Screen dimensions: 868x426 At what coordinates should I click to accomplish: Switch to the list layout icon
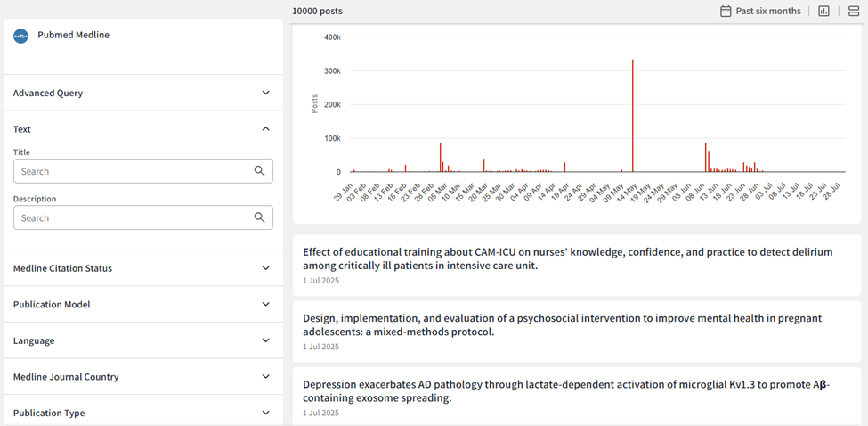853,12
